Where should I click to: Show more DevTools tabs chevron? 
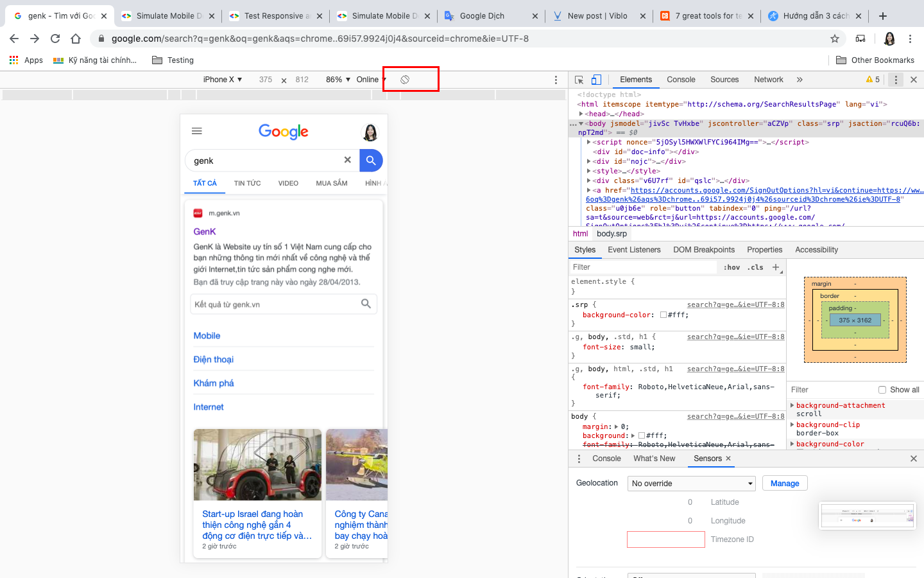pos(800,80)
